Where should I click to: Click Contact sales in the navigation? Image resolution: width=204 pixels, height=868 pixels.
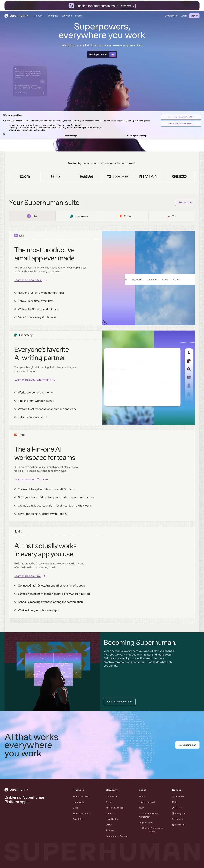(171, 16)
